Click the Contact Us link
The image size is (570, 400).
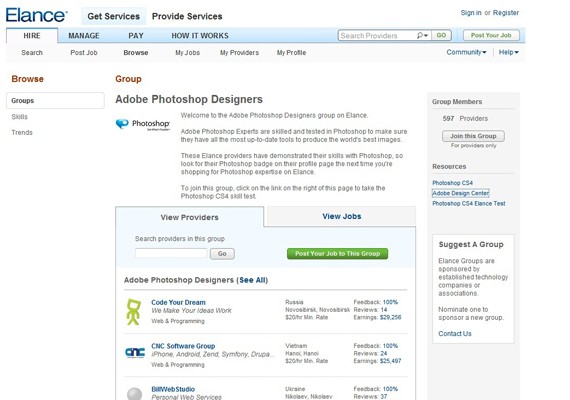(x=455, y=333)
